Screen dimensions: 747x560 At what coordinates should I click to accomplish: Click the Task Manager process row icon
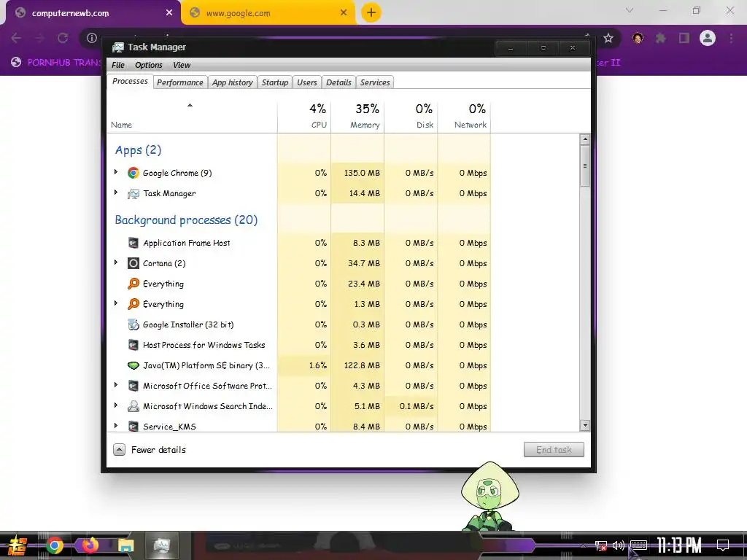click(x=133, y=193)
